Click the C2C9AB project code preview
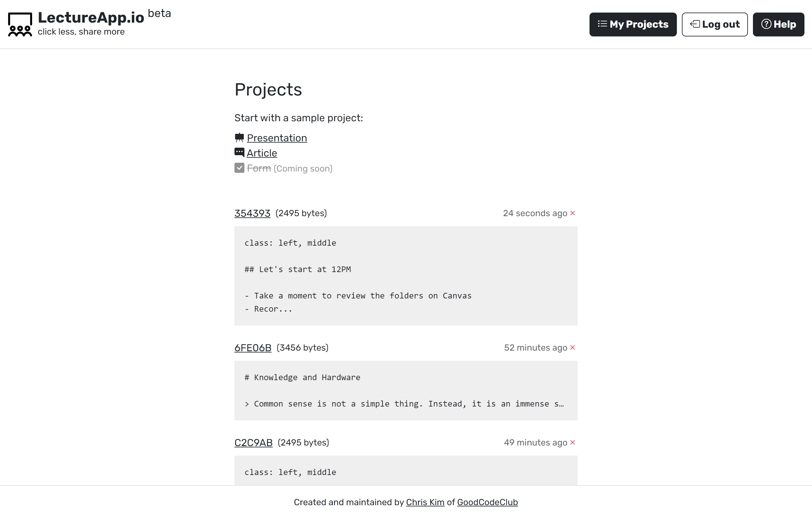Viewport: 812px width, 519px height. pos(406,470)
